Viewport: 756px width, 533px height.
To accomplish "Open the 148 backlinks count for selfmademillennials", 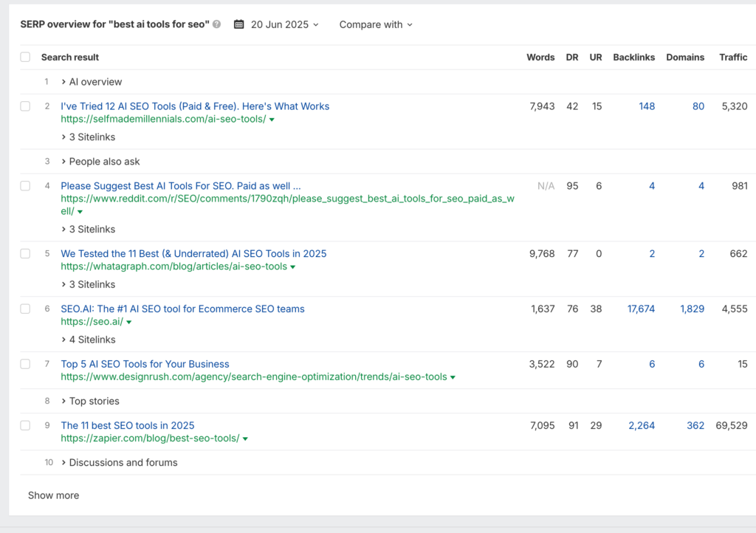I will (x=647, y=106).
